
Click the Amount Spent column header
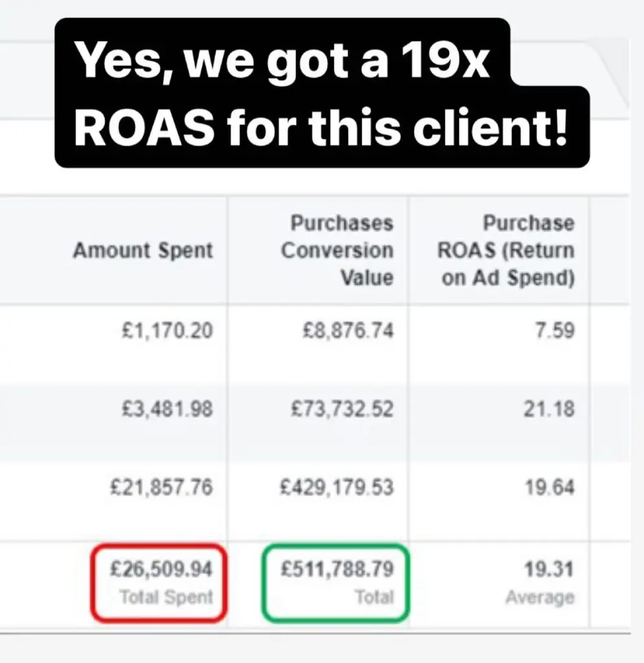coord(143,251)
